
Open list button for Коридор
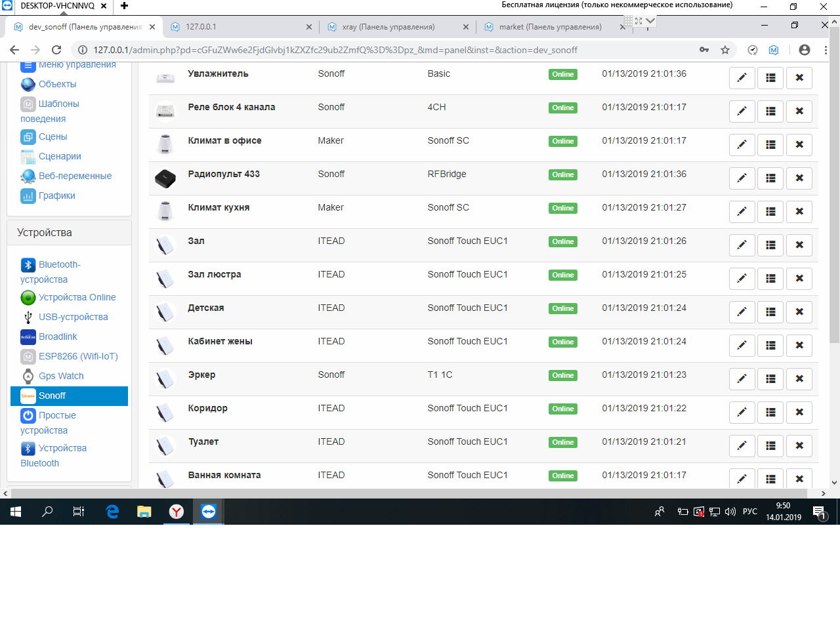click(770, 413)
